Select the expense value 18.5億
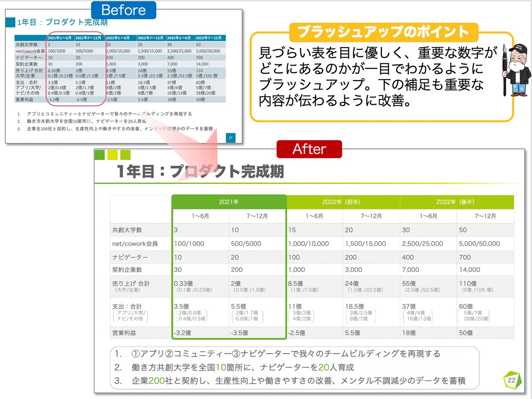This screenshot has width=532, height=399. click(x=354, y=306)
